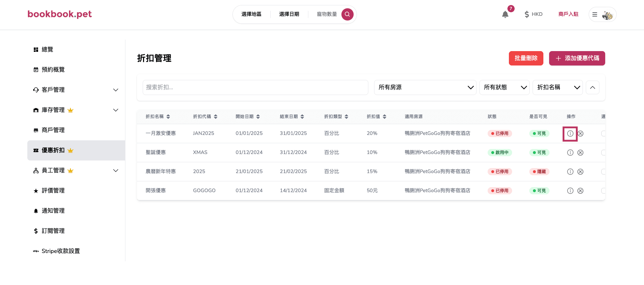Expand the 客戶管理 submenu chevron
The image size is (644, 285).
116,90
